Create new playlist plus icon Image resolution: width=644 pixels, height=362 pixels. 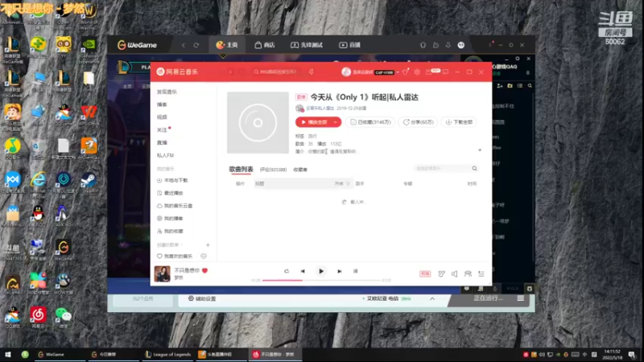click(x=208, y=245)
